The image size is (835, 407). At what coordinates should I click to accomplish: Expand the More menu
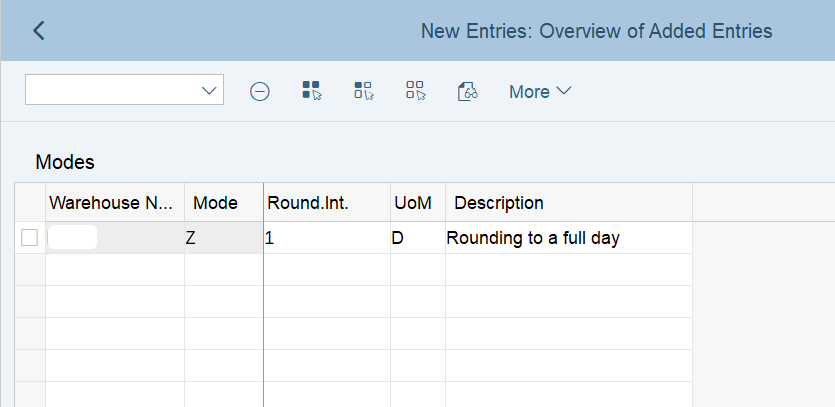pos(540,92)
